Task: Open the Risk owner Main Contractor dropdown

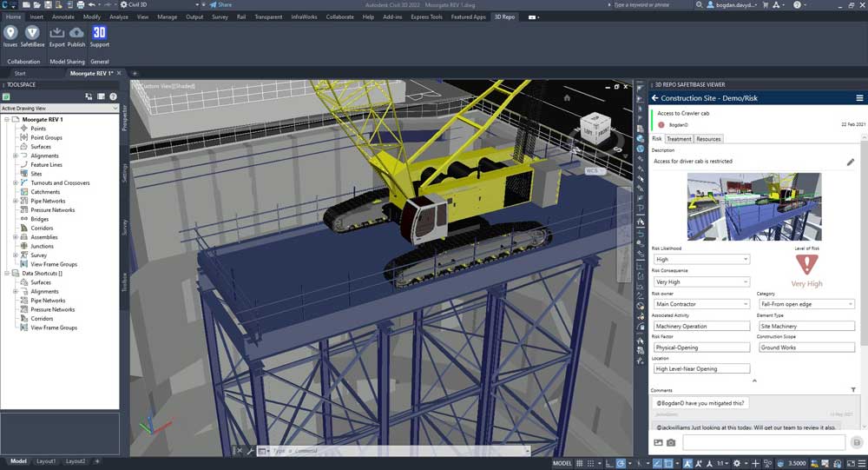Action: (x=701, y=304)
